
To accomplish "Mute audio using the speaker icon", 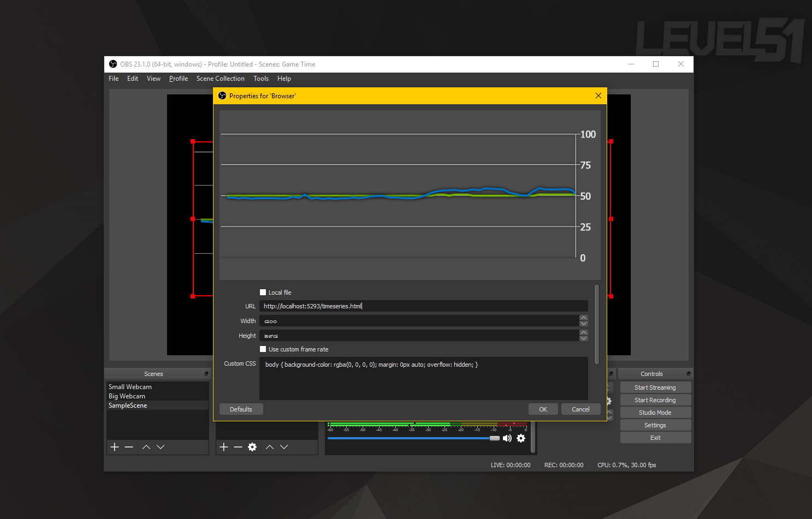I will 507,438.
